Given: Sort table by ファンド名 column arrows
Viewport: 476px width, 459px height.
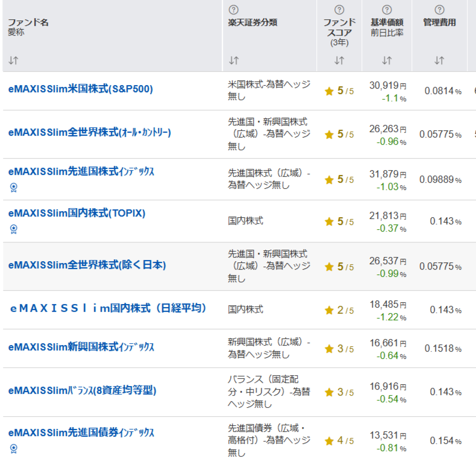Looking at the screenshot, I should (13, 60).
